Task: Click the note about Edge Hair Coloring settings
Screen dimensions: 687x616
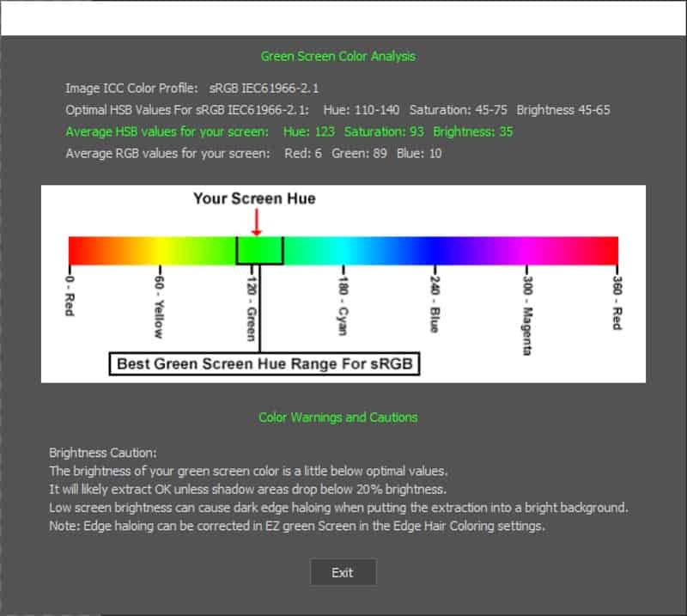Action: click(x=297, y=526)
